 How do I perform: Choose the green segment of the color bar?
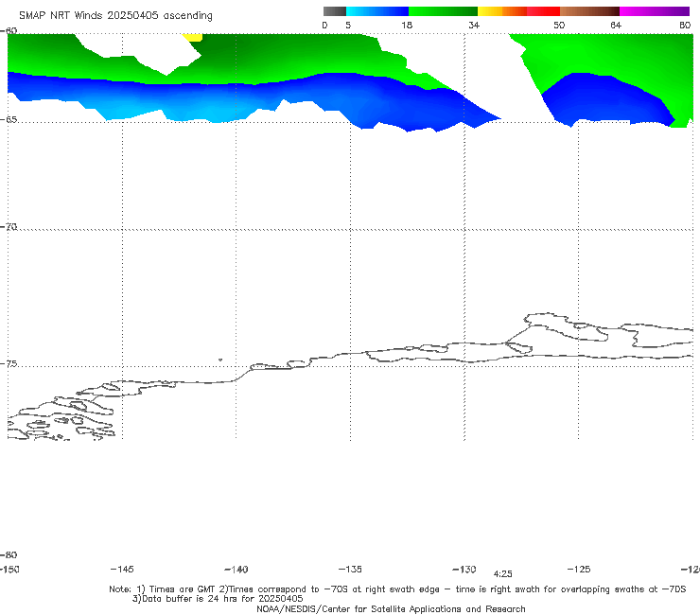[443, 11]
